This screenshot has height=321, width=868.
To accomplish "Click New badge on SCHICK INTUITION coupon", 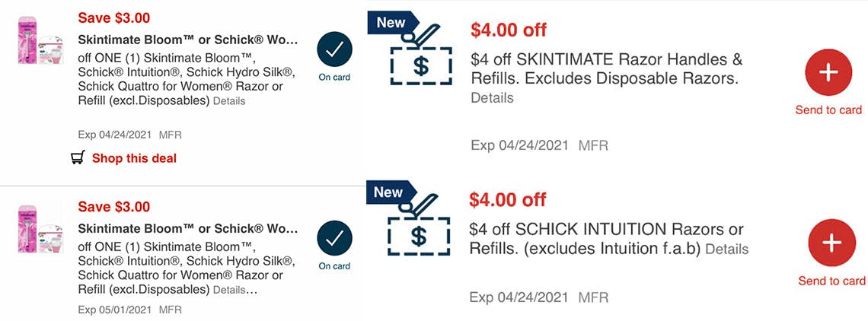I will pyautogui.click(x=389, y=192).
